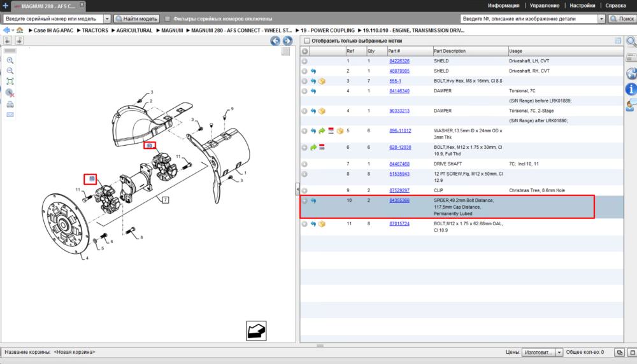Fit the diagram to the window
The height and width of the screenshot is (364, 637).
tap(10, 81)
